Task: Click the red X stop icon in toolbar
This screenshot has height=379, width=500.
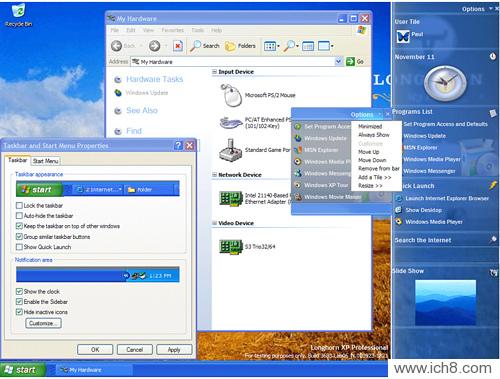Action: pos(178,46)
